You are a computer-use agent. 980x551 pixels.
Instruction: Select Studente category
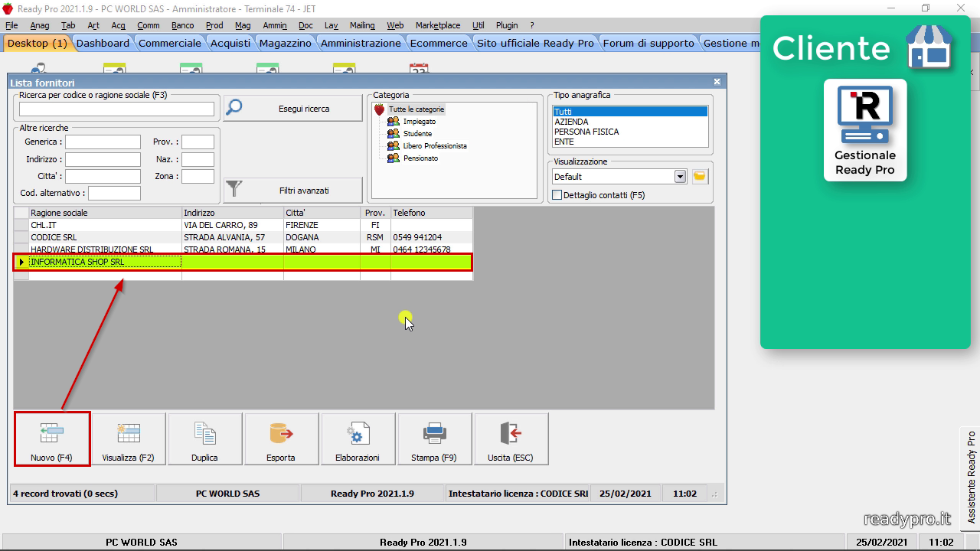[418, 134]
